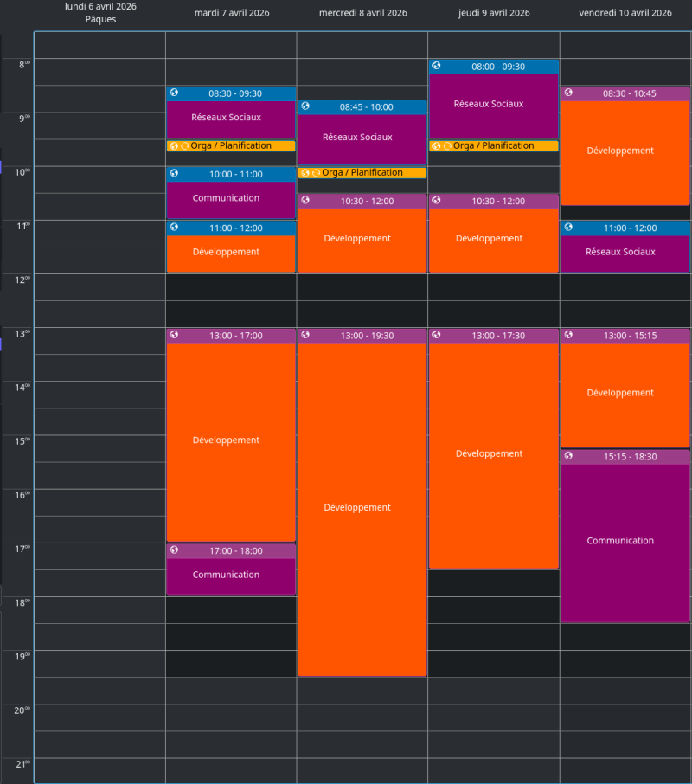Click the 12:00 hour label

tap(22, 280)
